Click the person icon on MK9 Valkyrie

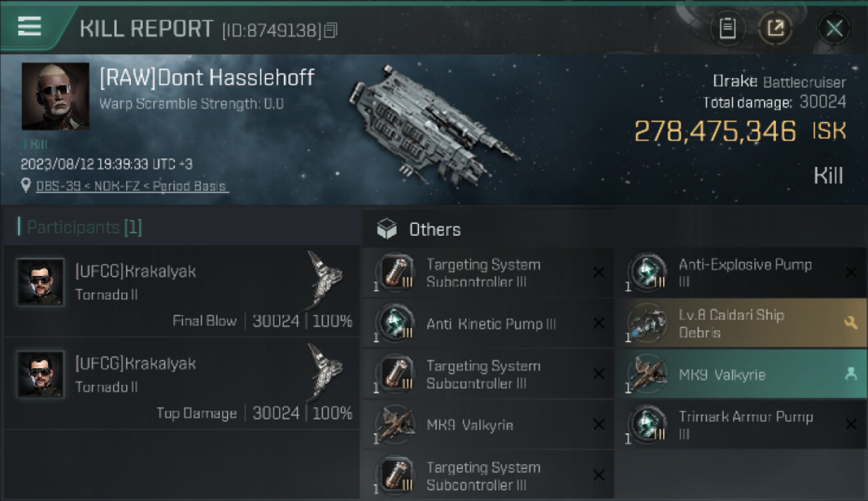click(x=851, y=375)
